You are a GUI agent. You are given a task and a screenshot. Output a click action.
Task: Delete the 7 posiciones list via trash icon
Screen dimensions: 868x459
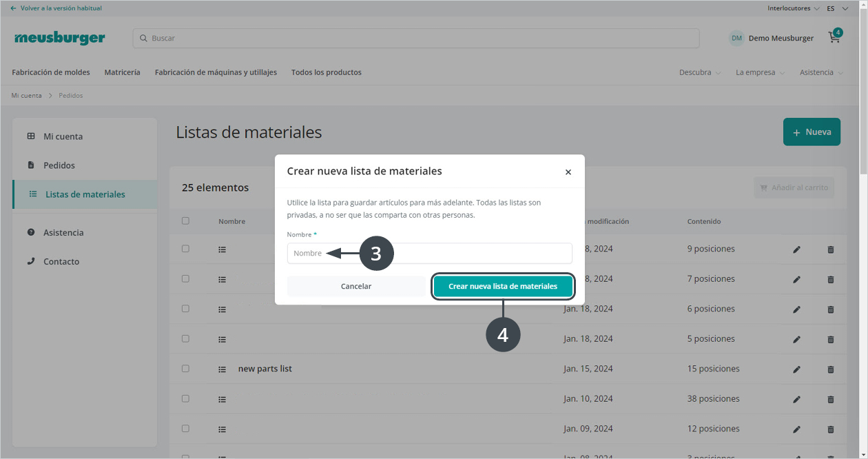[830, 279]
